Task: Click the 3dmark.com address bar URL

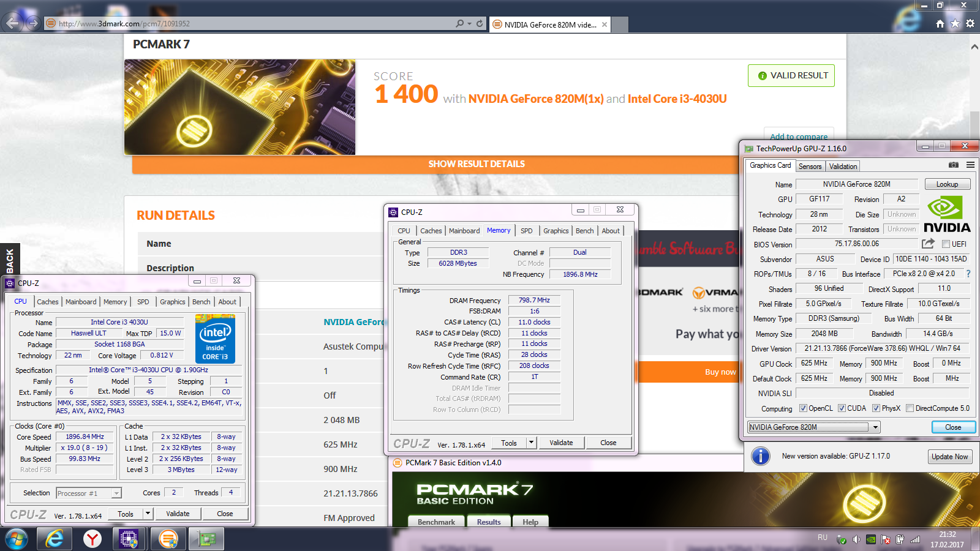Action: pos(126,24)
